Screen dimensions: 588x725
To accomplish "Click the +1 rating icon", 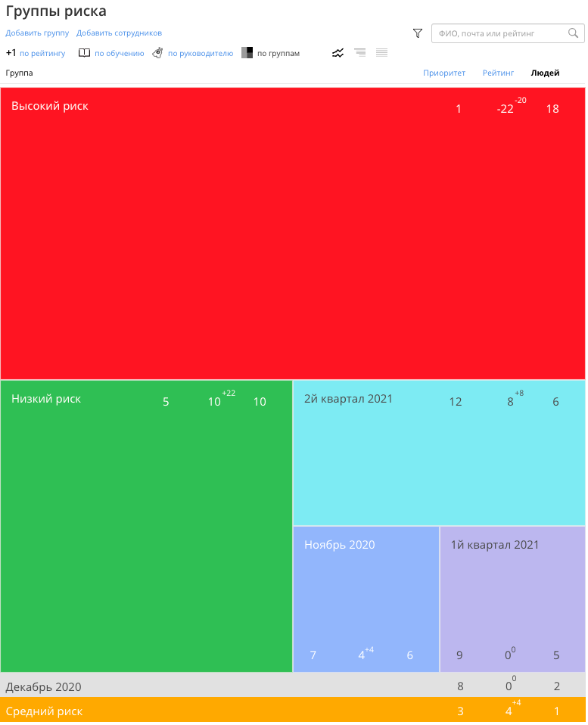I will (11, 53).
